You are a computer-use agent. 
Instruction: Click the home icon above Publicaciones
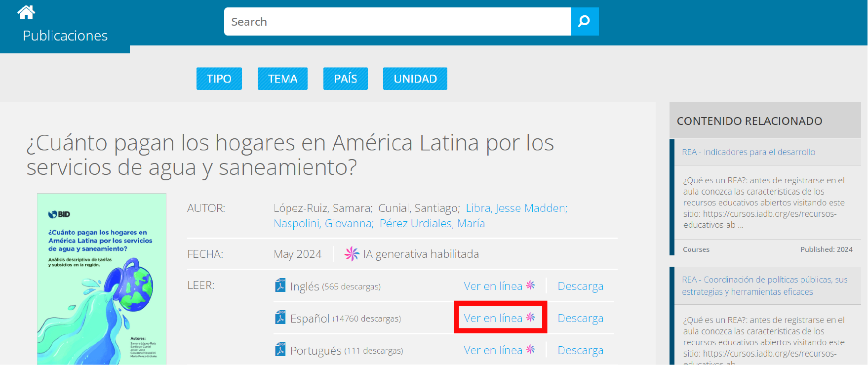point(26,12)
